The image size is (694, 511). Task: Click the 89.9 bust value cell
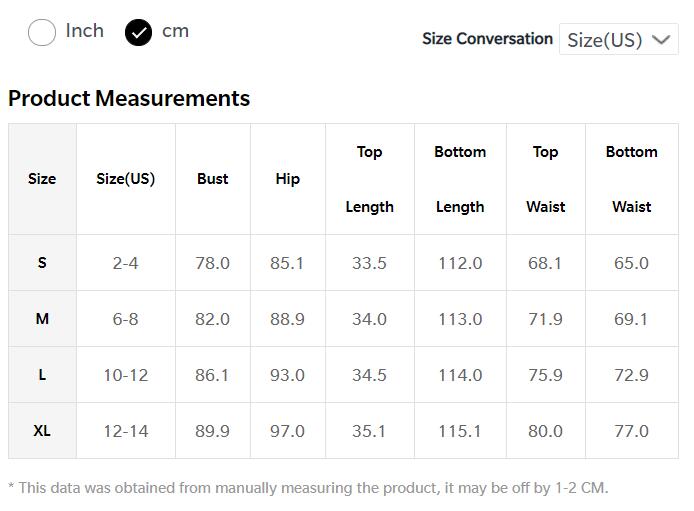click(212, 430)
